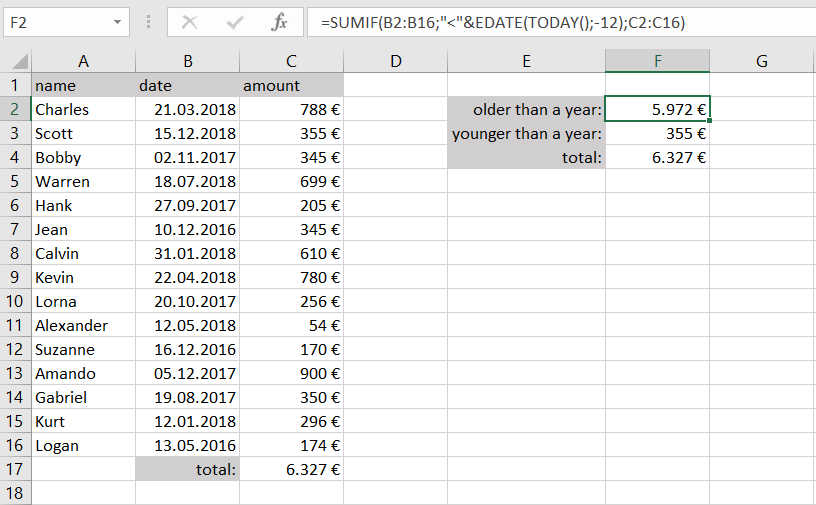
Task: Click the 355 € cell in column F
Action: click(x=657, y=133)
